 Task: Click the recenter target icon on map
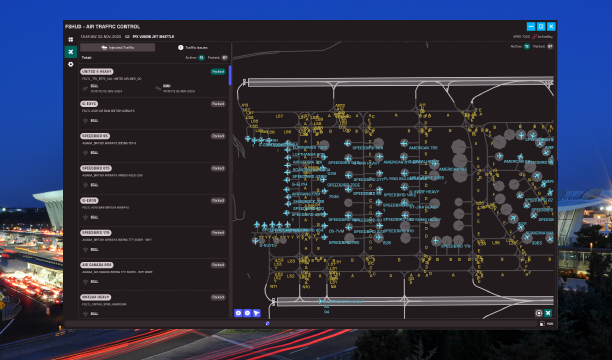pyautogui.click(x=539, y=313)
